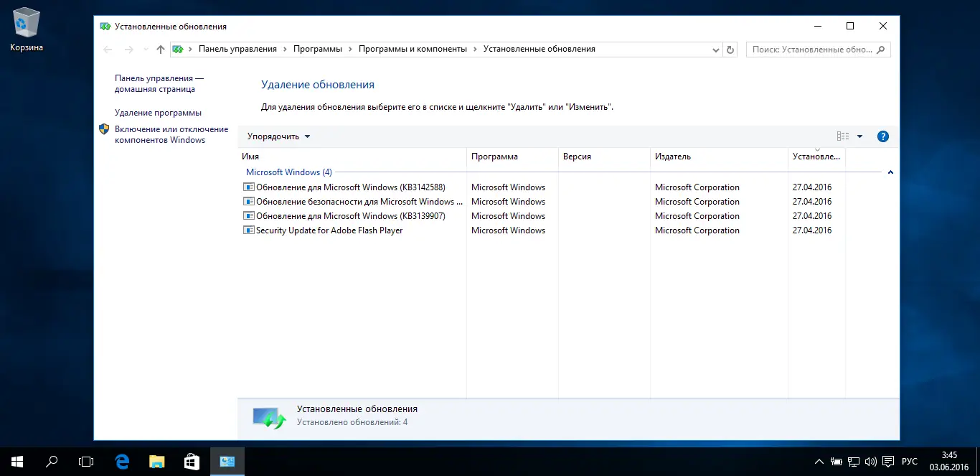Click the Back navigation arrow
The height and width of the screenshot is (476, 980).
click(108, 50)
